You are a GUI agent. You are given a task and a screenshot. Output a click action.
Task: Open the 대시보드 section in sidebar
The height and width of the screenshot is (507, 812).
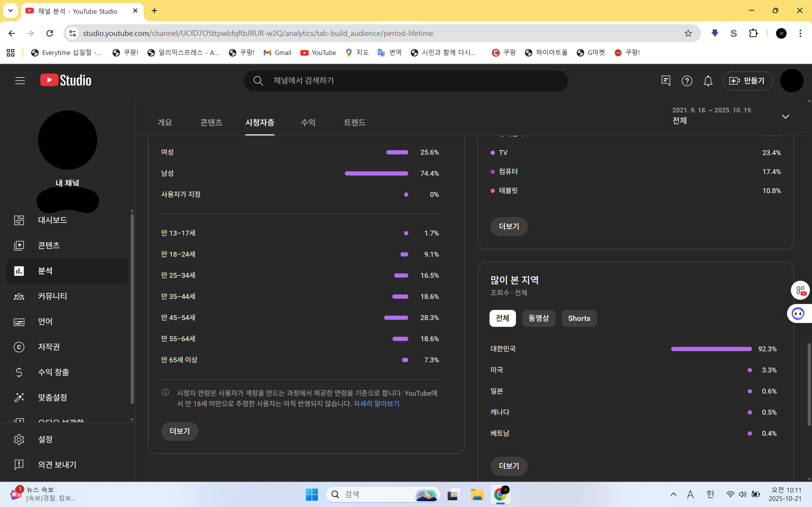coord(52,220)
